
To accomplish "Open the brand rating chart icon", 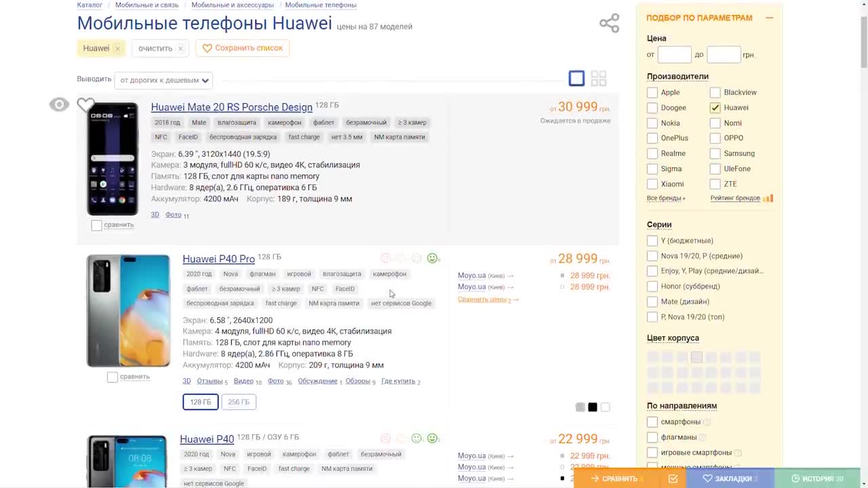I will click(x=768, y=198).
